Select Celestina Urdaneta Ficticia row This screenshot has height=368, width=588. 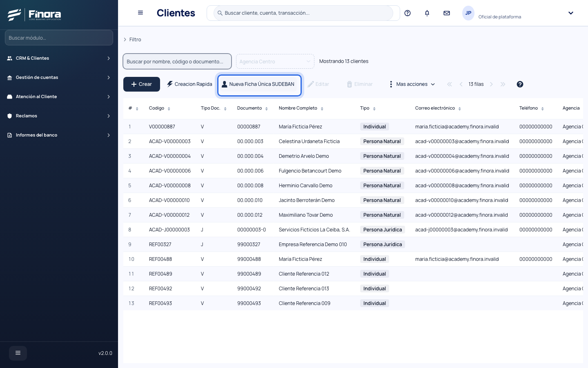(353, 141)
